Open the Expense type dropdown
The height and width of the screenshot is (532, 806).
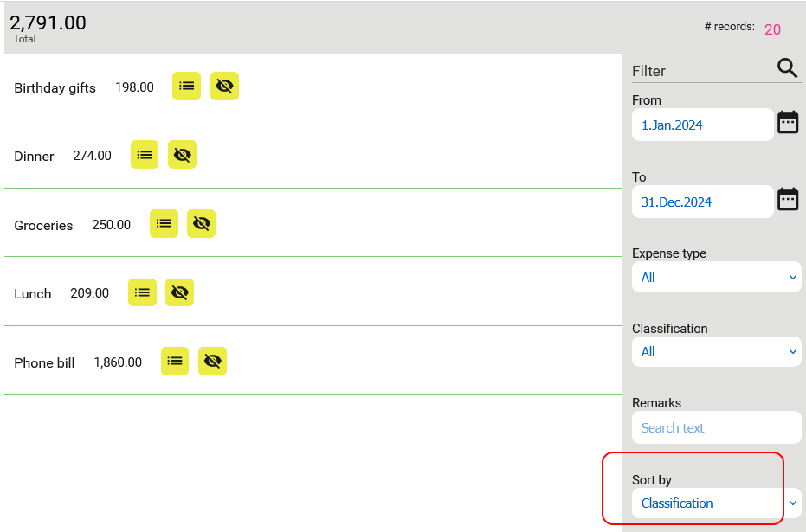click(x=716, y=277)
